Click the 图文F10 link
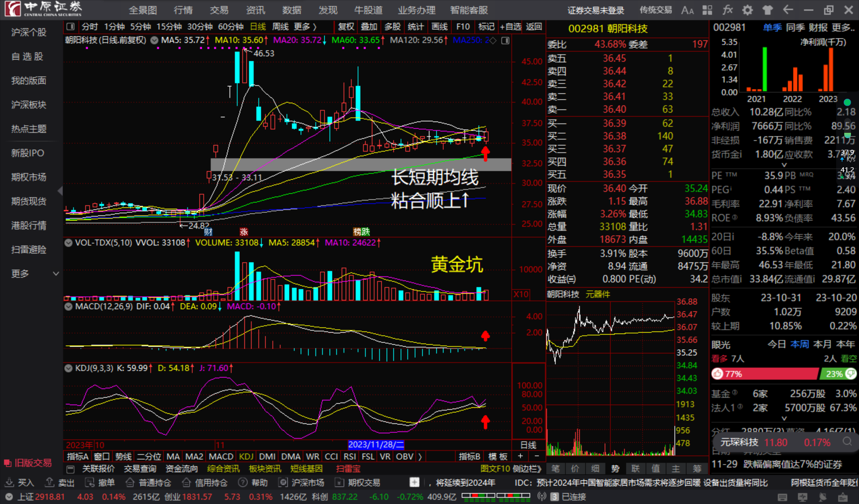The image size is (859, 504). tap(495, 469)
